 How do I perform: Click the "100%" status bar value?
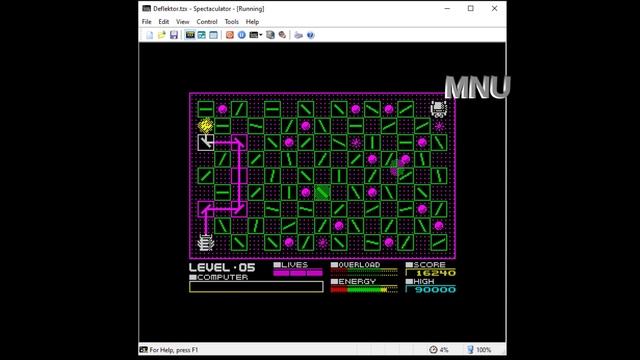tap(484, 350)
